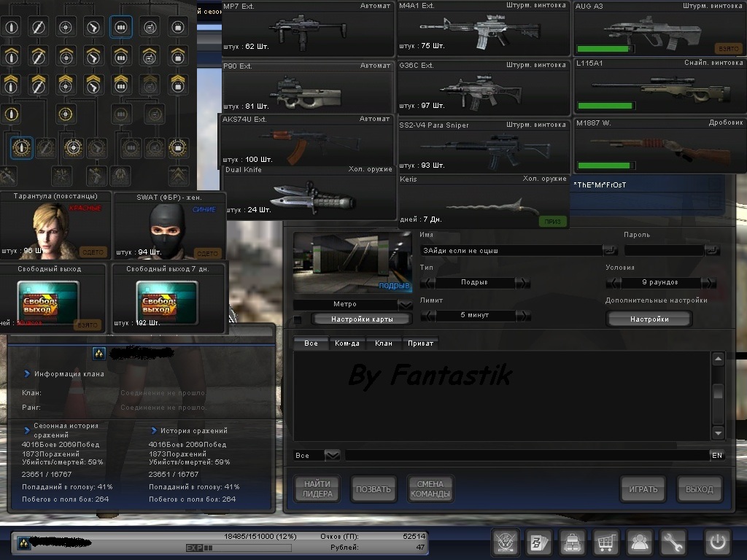Switch to the Клан chat tab
Screen dimensions: 747x560
click(384, 343)
